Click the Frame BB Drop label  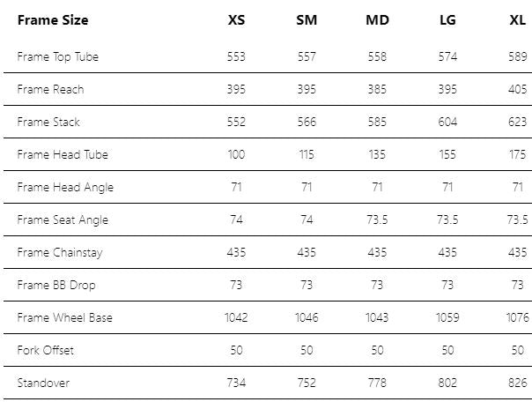click(x=55, y=286)
